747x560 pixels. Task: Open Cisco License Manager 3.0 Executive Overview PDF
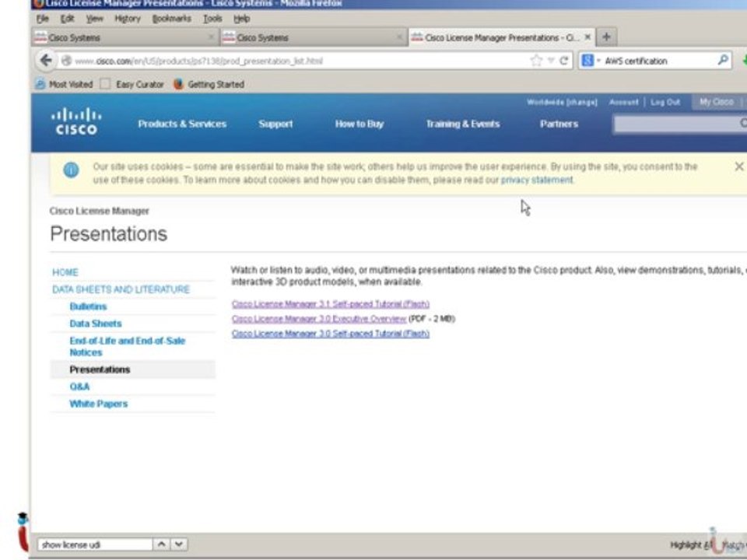(x=319, y=319)
